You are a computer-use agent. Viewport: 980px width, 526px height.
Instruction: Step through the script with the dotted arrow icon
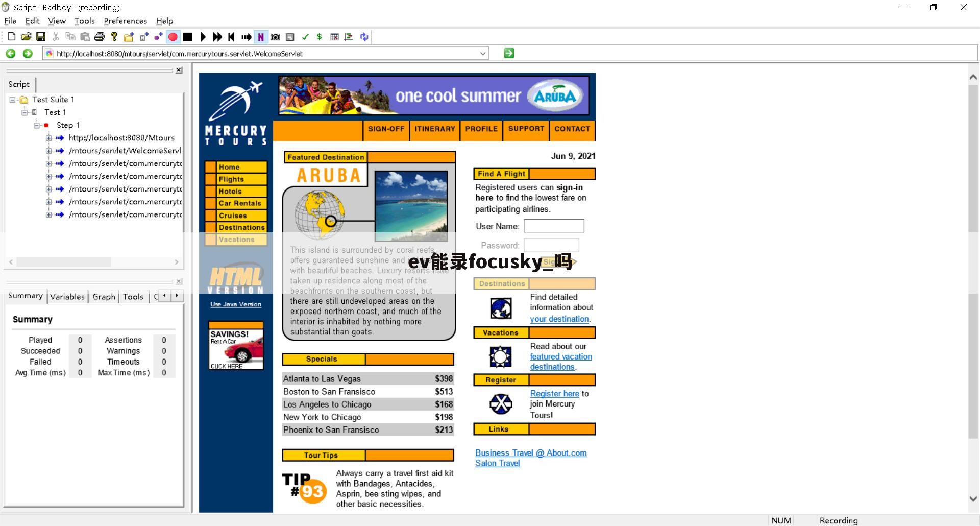tap(247, 37)
